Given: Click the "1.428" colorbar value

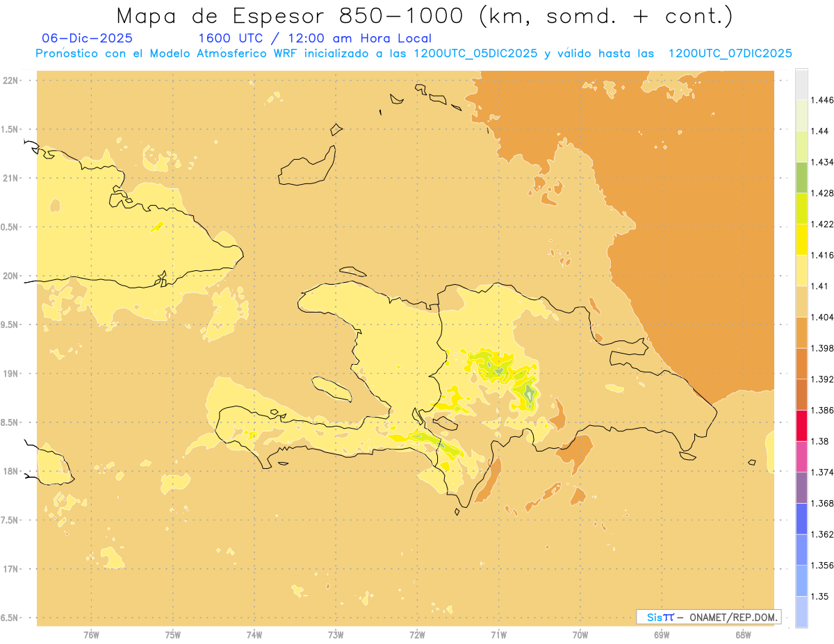Looking at the screenshot, I should point(822,193).
